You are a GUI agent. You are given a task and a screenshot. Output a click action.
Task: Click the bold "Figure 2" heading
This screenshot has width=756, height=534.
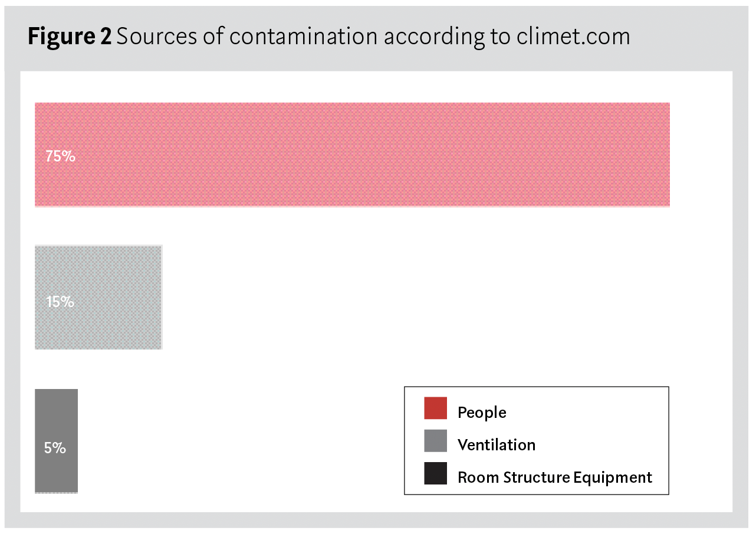tap(70, 37)
